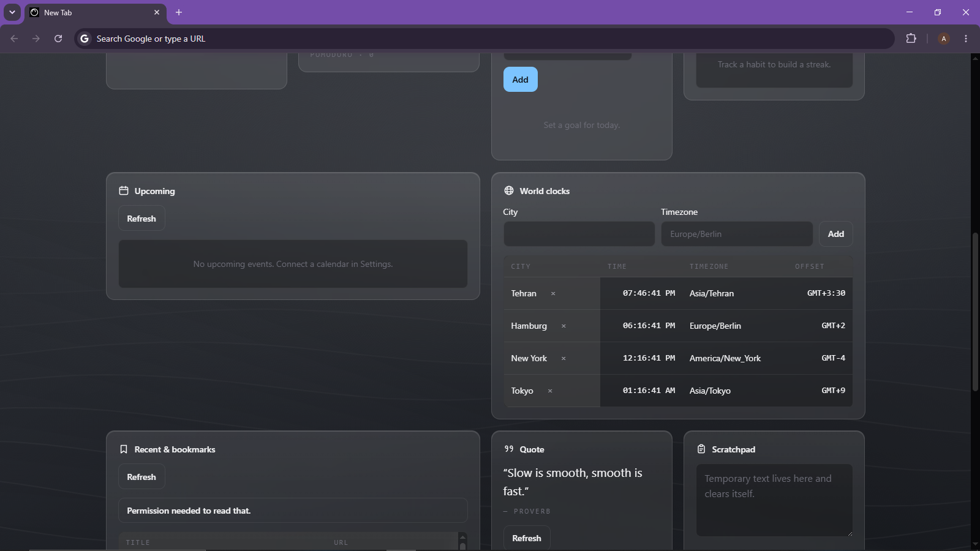The image size is (980, 551).
Task: Refresh the Recent & bookmarks panel
Action: point(141,477)
